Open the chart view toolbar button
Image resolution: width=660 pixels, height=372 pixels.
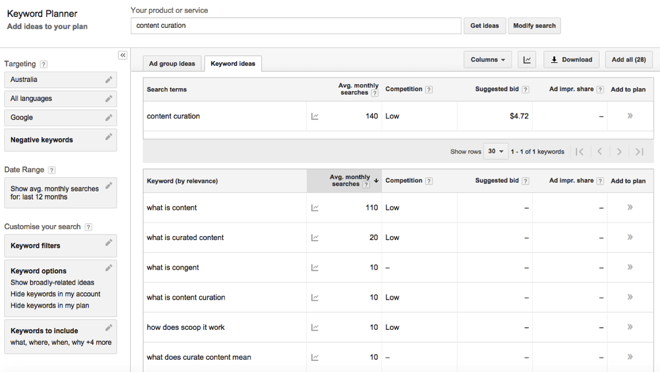pyautogui.click(x=527, y=60)
